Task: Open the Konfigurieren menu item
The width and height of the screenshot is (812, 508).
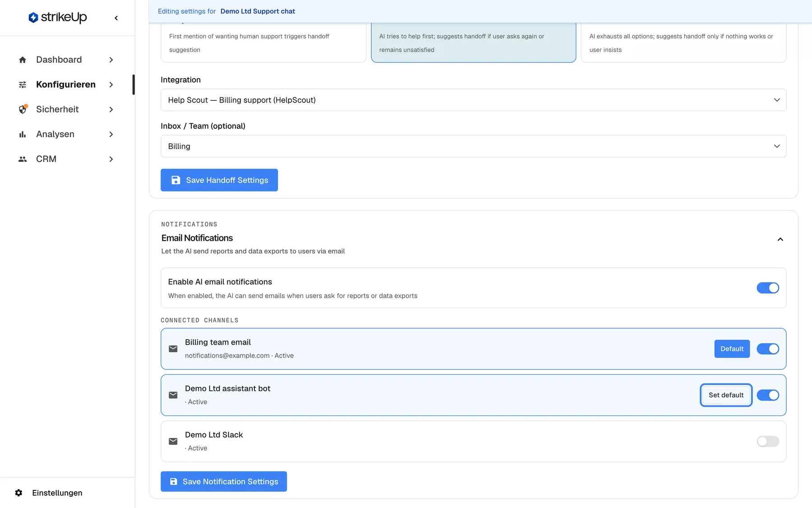Action: point(66,84)
